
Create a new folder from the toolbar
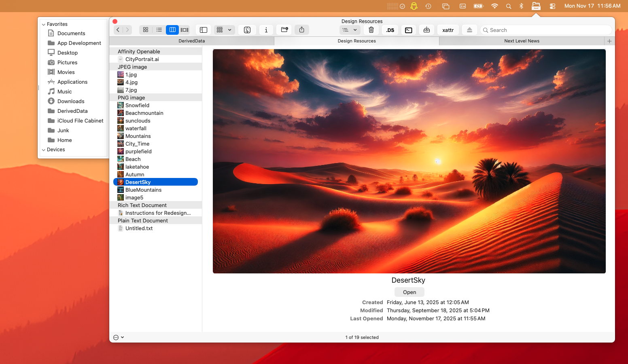coord(284,30)
